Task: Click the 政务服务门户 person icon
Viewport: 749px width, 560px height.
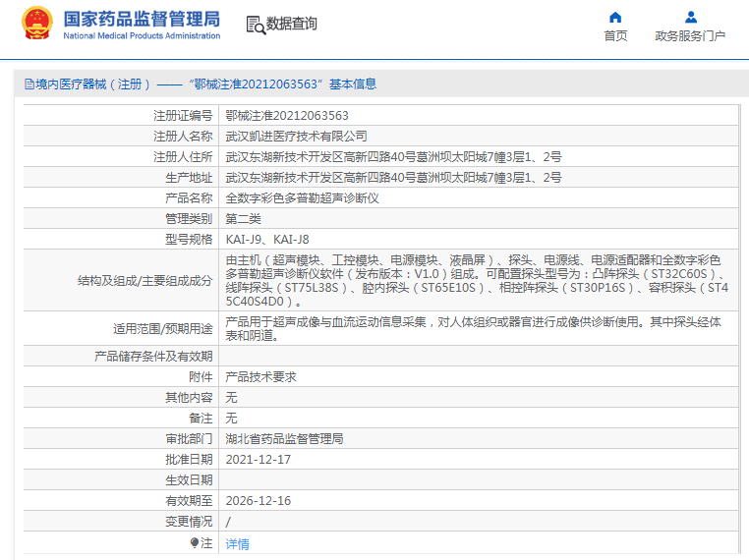Action: click(x=690, y=17)
